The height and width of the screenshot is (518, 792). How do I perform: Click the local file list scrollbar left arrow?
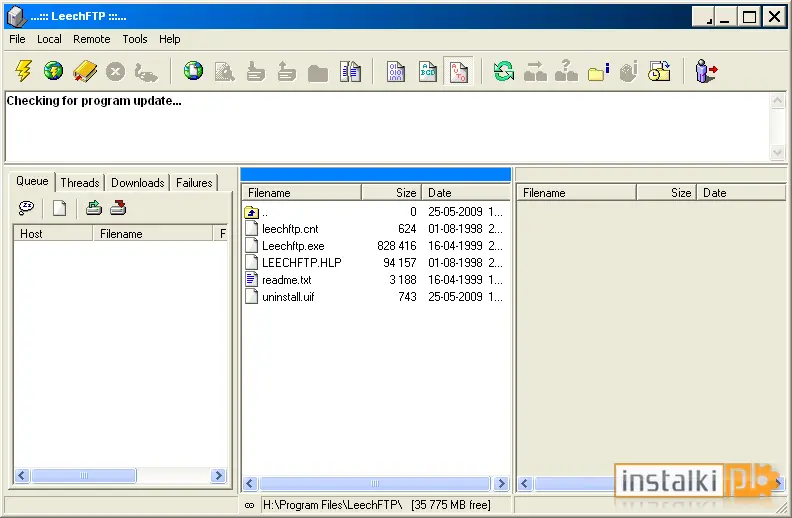click(250, 484)
